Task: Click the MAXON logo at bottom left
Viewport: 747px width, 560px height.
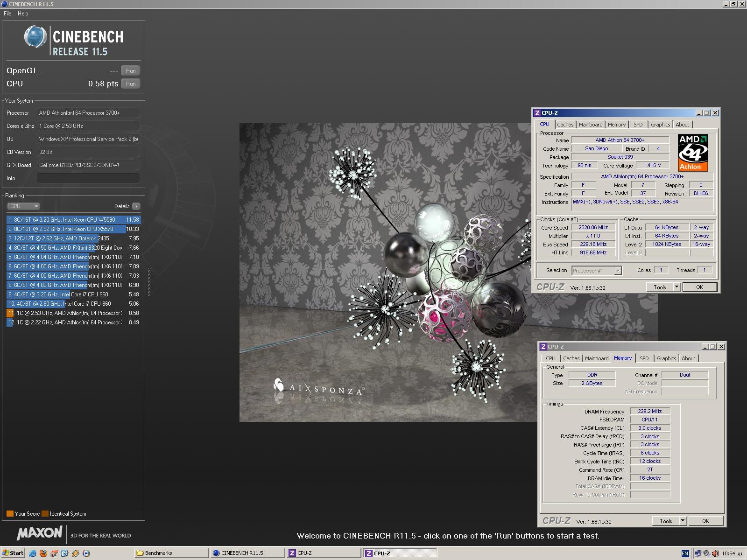Action: point(40,533)
